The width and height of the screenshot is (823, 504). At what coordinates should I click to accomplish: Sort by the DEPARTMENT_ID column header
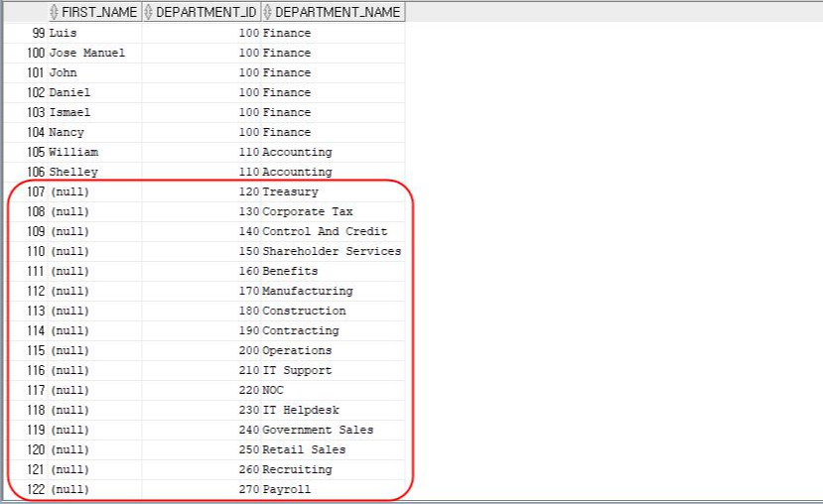202,12
